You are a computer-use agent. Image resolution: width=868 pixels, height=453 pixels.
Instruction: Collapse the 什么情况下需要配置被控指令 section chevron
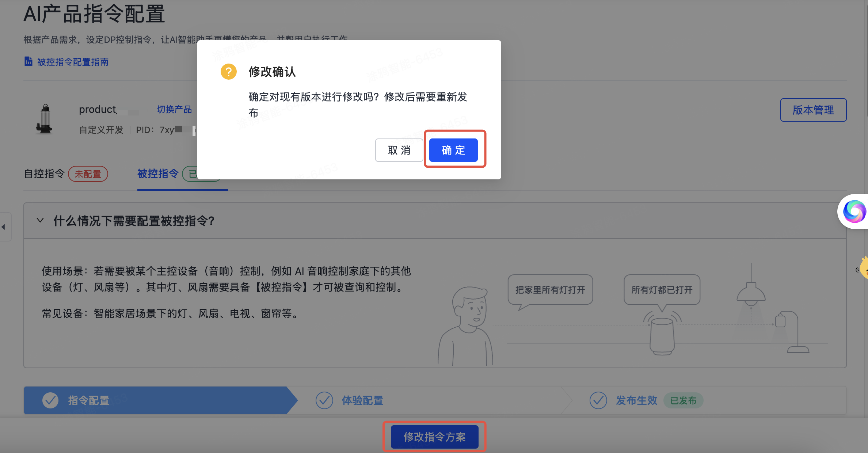point(40,220)
